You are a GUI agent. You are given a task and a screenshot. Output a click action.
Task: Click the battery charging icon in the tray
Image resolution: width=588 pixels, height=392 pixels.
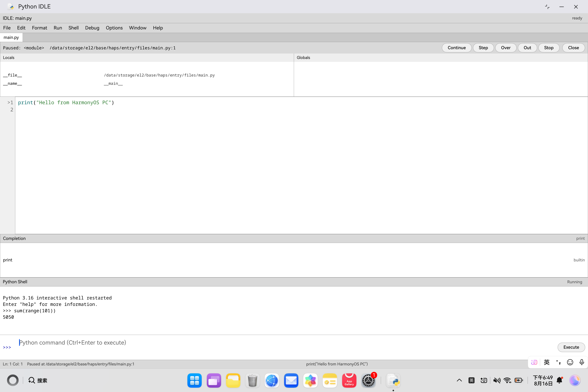coord(519,380)
